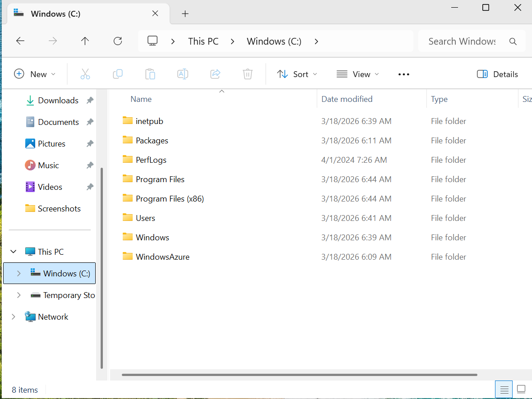This screenshot has width=532, height=399.
Task: Click the search magnifier icon
Action: point(513,41)
